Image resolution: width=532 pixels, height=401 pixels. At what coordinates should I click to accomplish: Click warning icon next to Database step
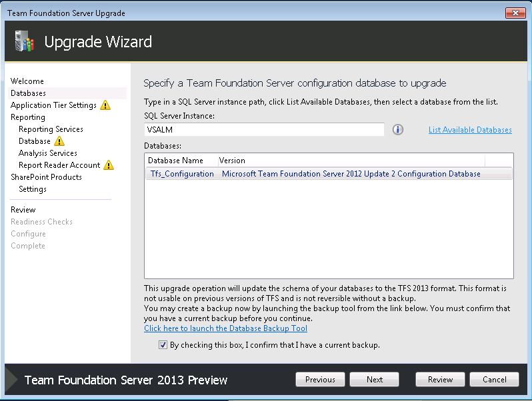[59, 141]
